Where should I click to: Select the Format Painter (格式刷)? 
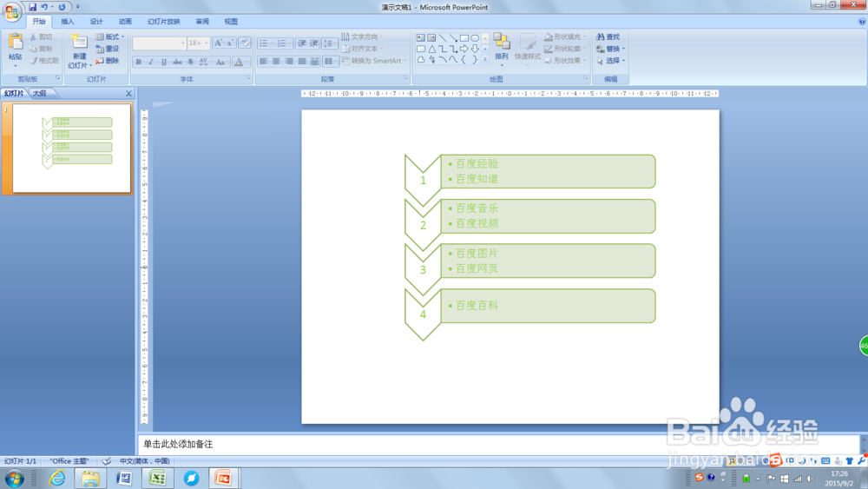click(43, 61)
